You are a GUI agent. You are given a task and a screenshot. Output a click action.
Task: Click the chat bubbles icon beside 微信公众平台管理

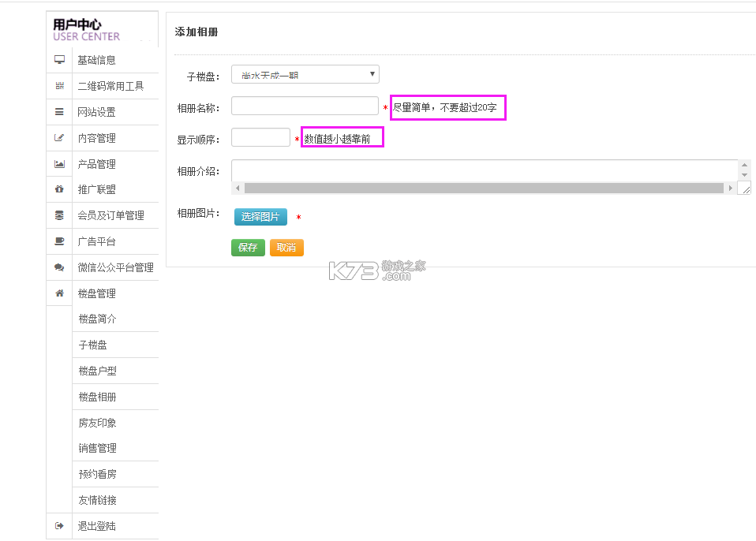59,267
